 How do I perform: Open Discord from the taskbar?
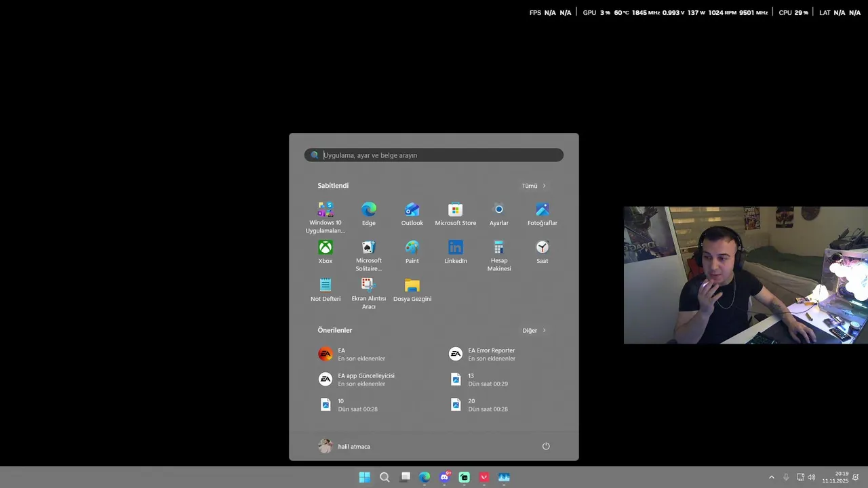tap(445, 477)
